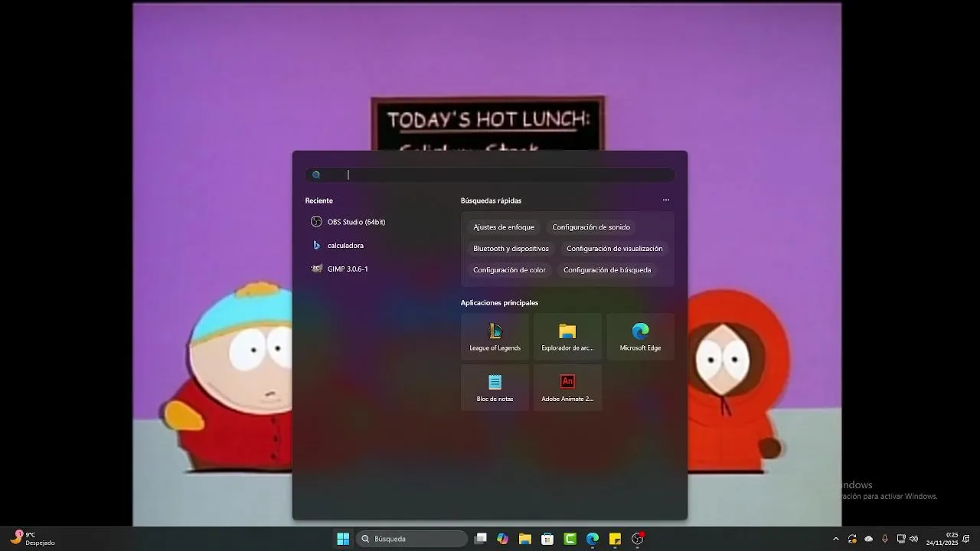Open OneDrive cloud tray icon

(x=868, y=539)
